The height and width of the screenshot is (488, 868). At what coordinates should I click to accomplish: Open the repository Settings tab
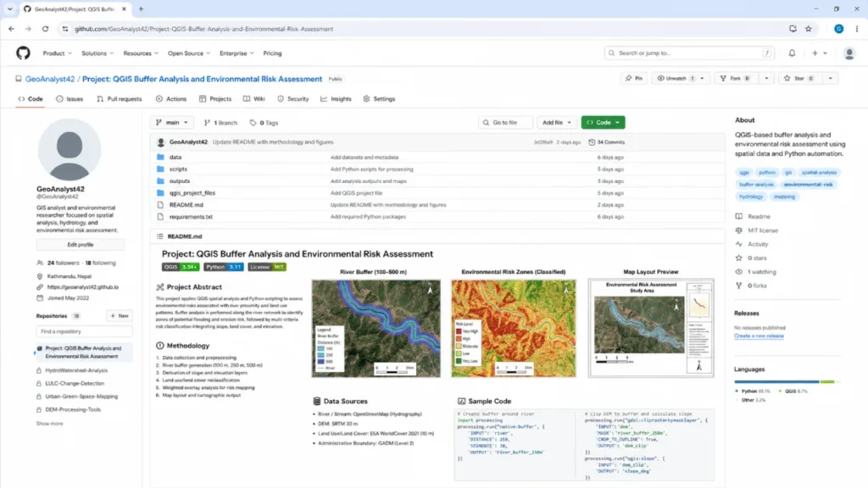(x=379, y=99)
